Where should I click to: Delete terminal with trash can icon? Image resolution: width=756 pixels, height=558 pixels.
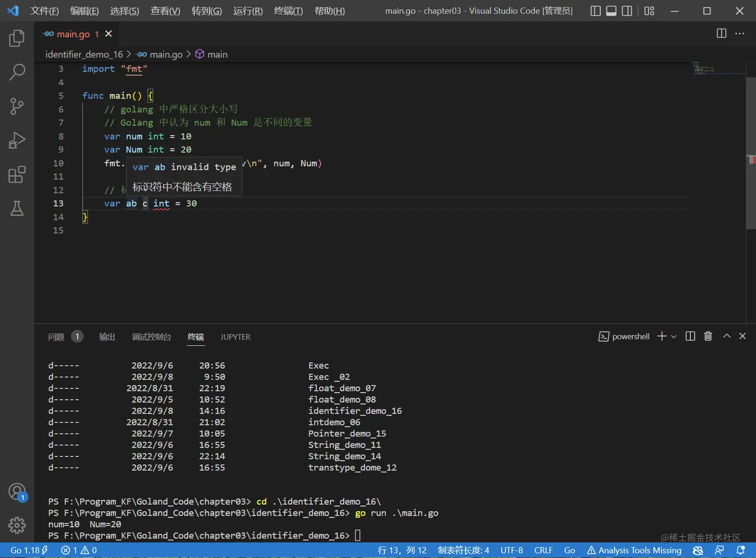click(x=708, y=336)
